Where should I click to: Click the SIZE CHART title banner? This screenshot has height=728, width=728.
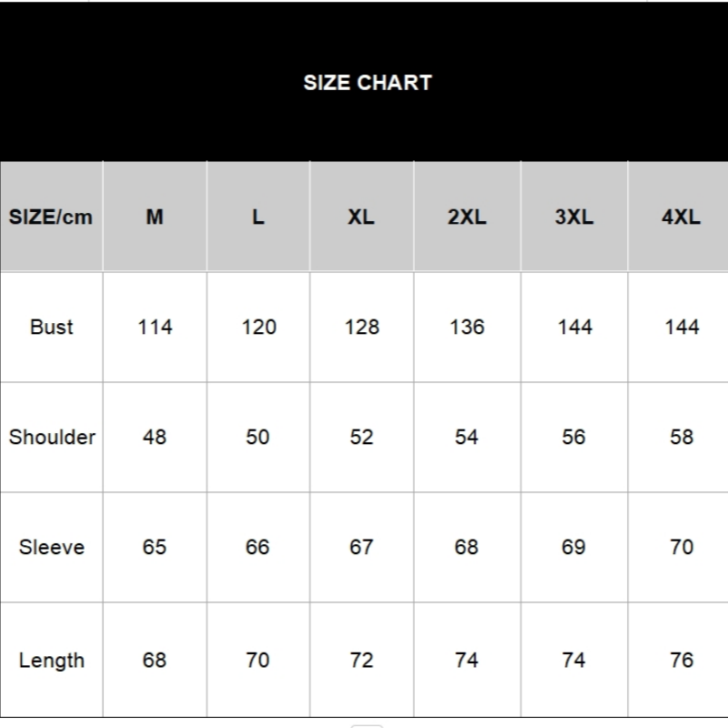click(x=368, y=82)
